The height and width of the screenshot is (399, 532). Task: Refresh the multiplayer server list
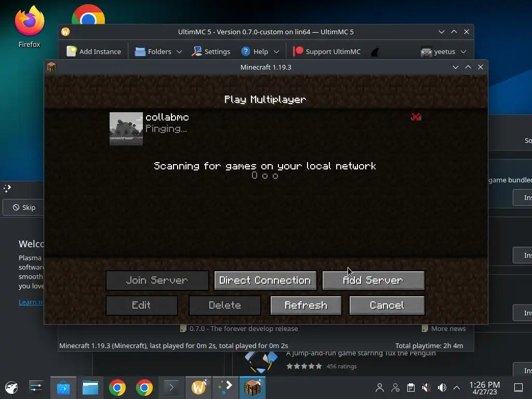pyautogui.click(x=305, y=305)
